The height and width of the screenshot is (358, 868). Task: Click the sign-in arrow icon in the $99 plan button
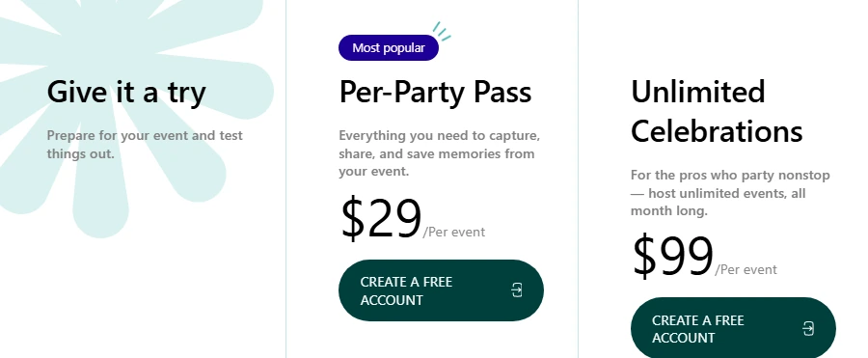click(x=808, y=328)
